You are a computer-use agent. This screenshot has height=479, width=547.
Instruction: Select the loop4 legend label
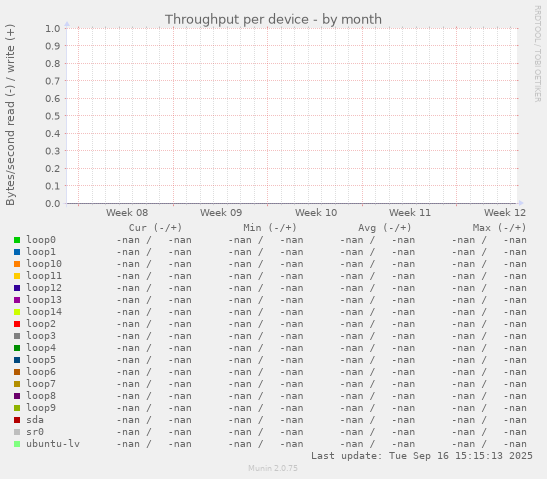[41, 348]
